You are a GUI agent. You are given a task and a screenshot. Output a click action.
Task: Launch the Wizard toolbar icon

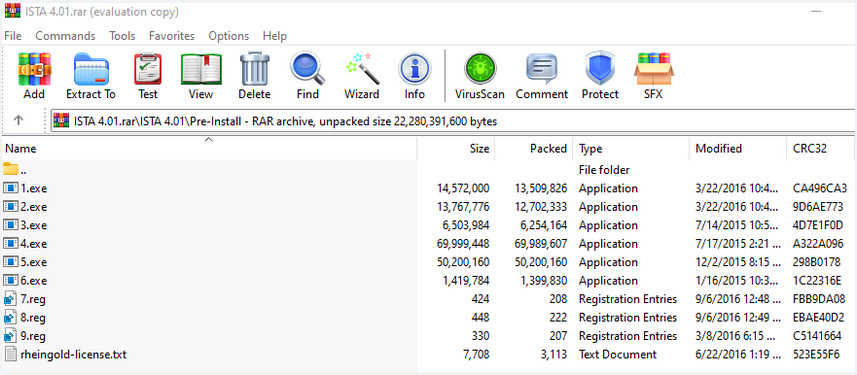click(x=361, y=69)
